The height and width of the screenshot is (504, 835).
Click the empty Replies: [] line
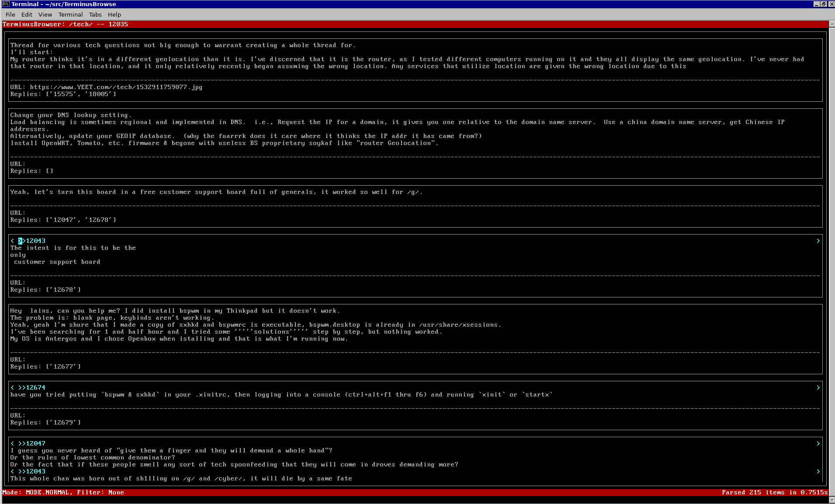click(32, 171)
